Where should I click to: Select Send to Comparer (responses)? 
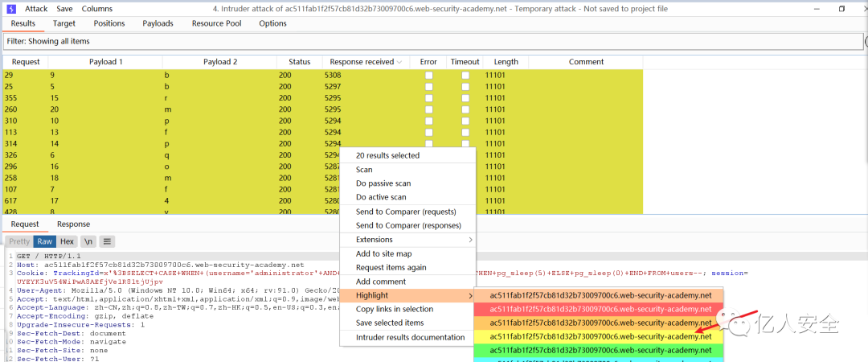407,225
